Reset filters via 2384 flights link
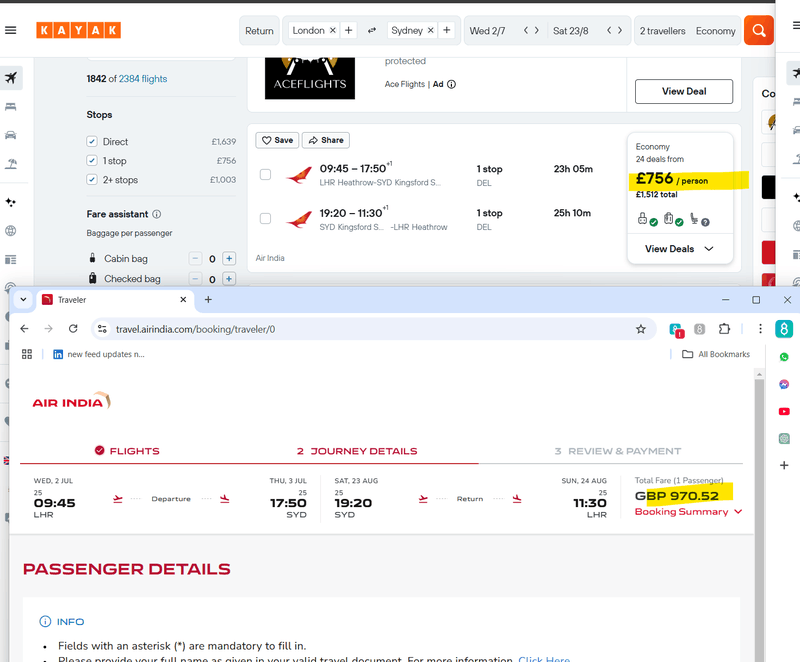 click(143, 79)
